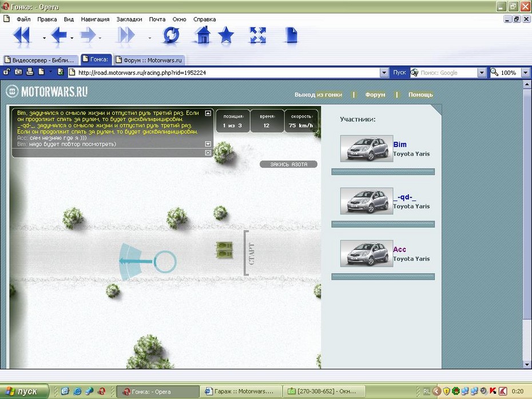
Task: Click the Пуск go button beside address bar
Action: coord(399,73)
